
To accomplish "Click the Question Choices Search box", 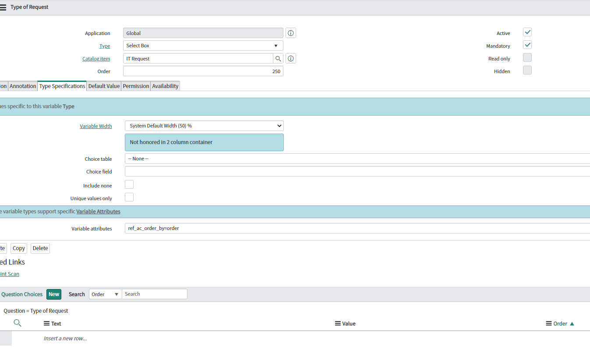I will (155, 294).
